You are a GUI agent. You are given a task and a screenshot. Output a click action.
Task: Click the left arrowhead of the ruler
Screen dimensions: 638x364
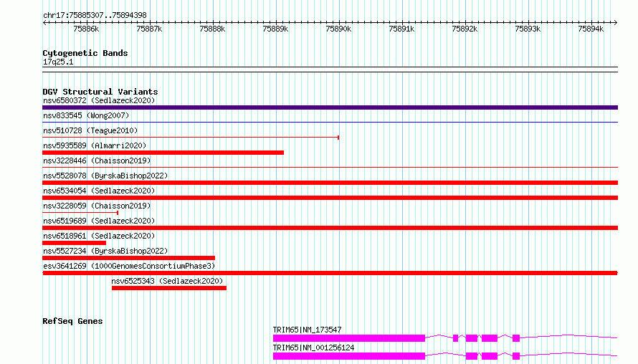pos(44,23)
